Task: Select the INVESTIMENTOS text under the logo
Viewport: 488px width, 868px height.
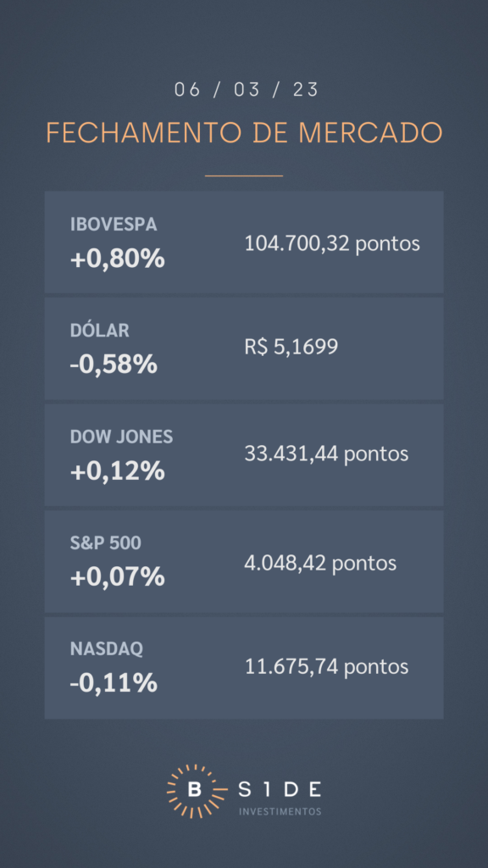Action: click(x=280, y=811)
